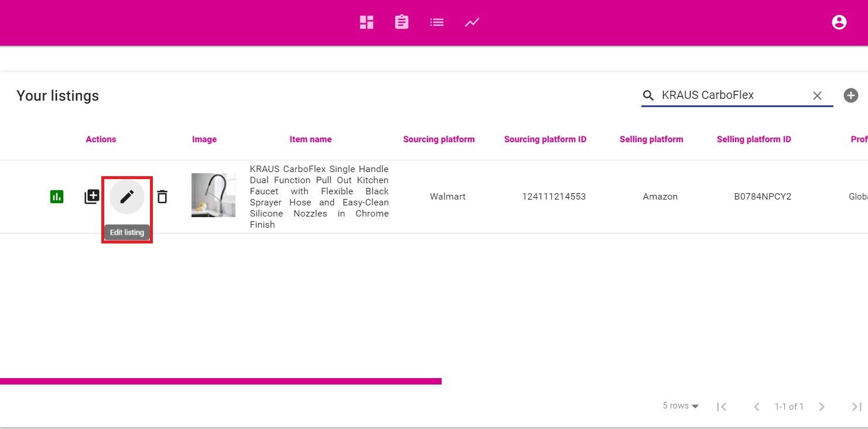Click the search magnifier icon

coord(648,95)
